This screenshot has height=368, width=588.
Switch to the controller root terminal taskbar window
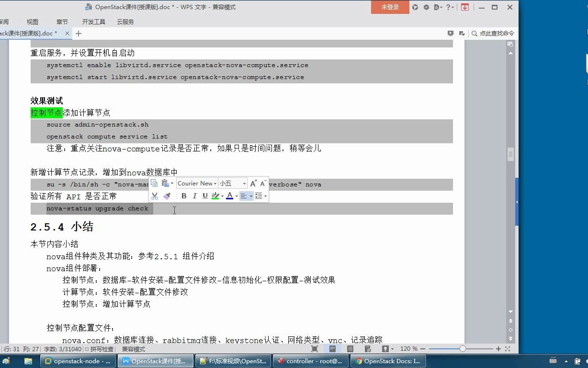tap(310, 361)
